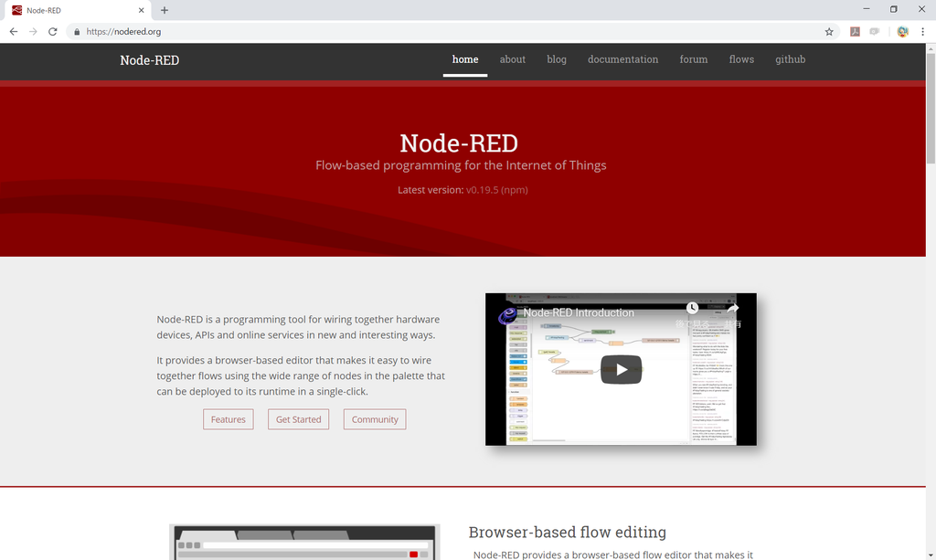Image resolution: width=936 pixels, height=560 pixels.
Task: Browse the flows library
Action: pos(741,59)
